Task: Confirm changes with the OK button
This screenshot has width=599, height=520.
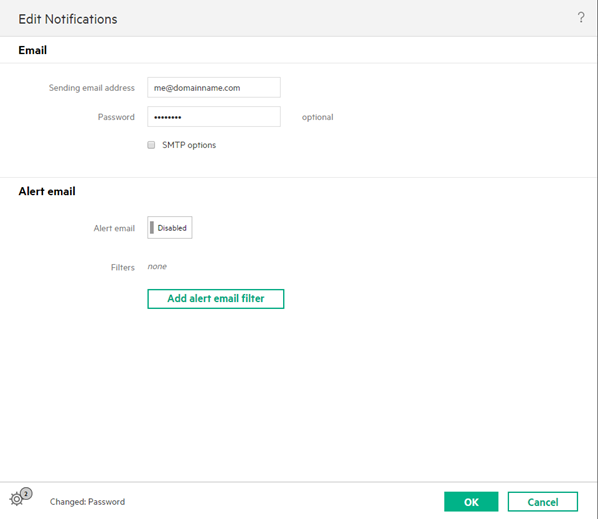Action: click(x=471, y=502)
